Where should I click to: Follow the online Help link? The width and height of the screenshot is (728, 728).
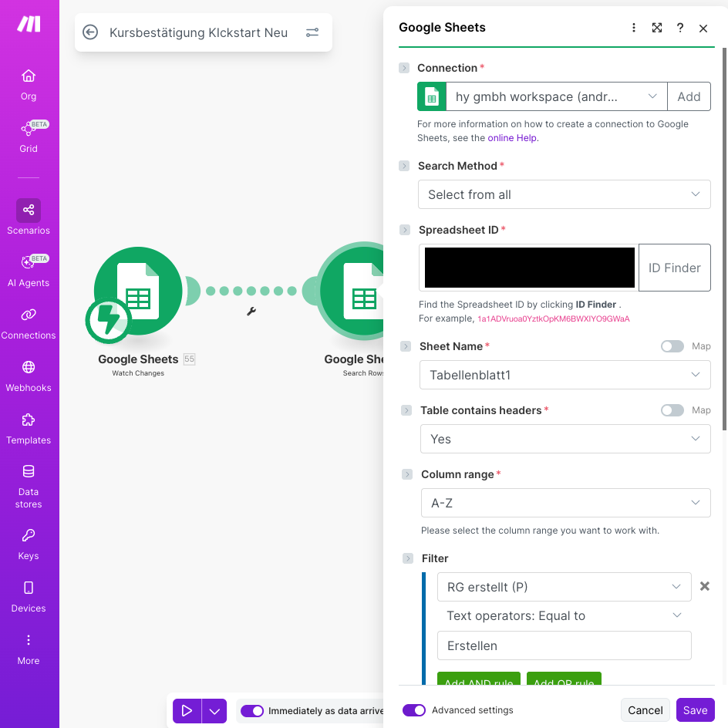click(x=512, y=138)
